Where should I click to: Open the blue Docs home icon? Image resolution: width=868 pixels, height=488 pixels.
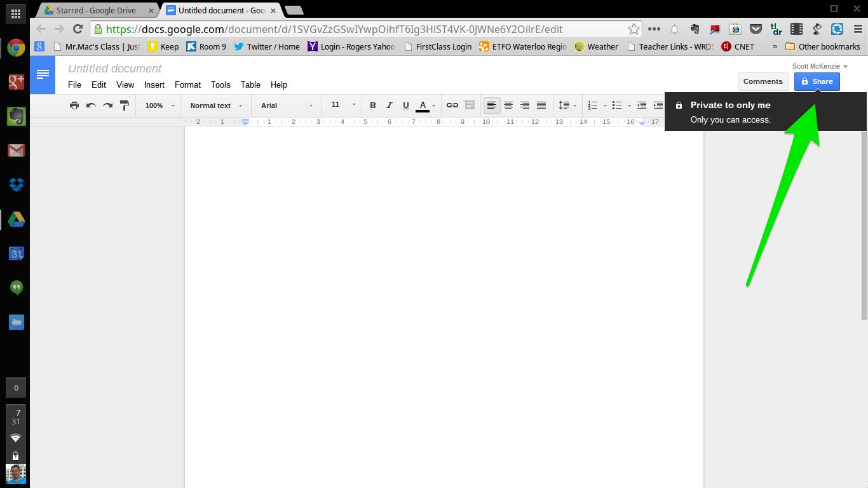pyautogui.click(x=43, y=75)
